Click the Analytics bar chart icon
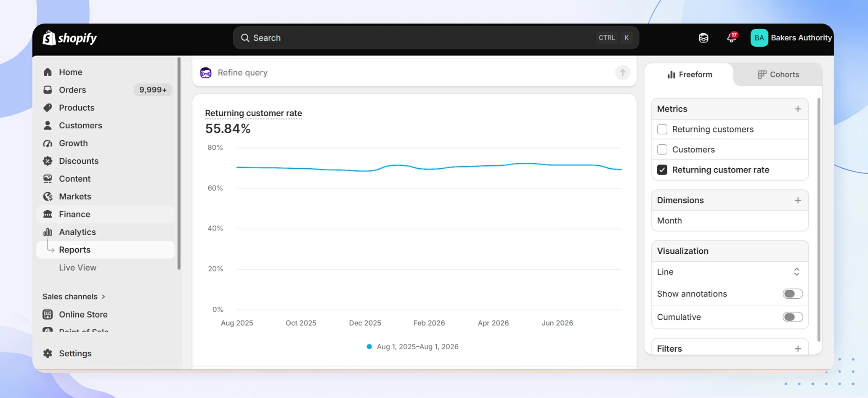The width and height of the screenshot is (868, 398). point(48,232)
